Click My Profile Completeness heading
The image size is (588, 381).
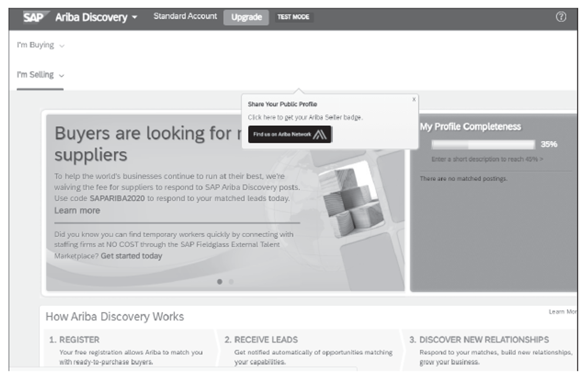pyautogui.click(x=470, y=127)
